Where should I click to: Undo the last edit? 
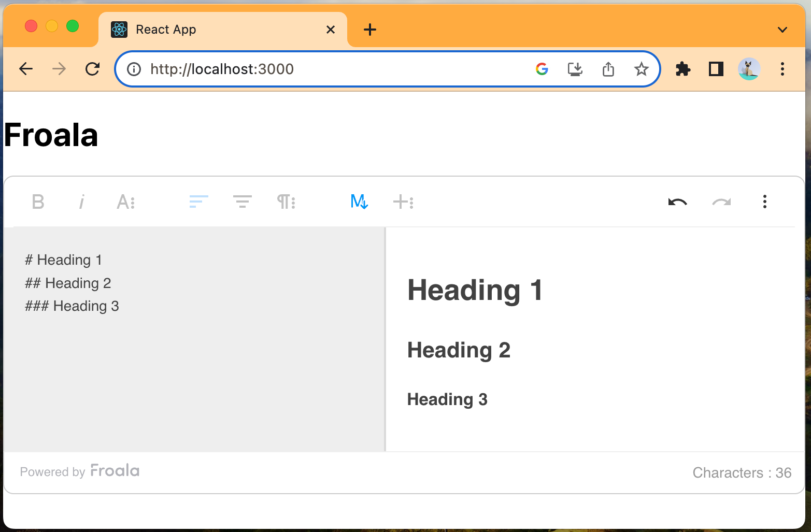tap(678, 202)
